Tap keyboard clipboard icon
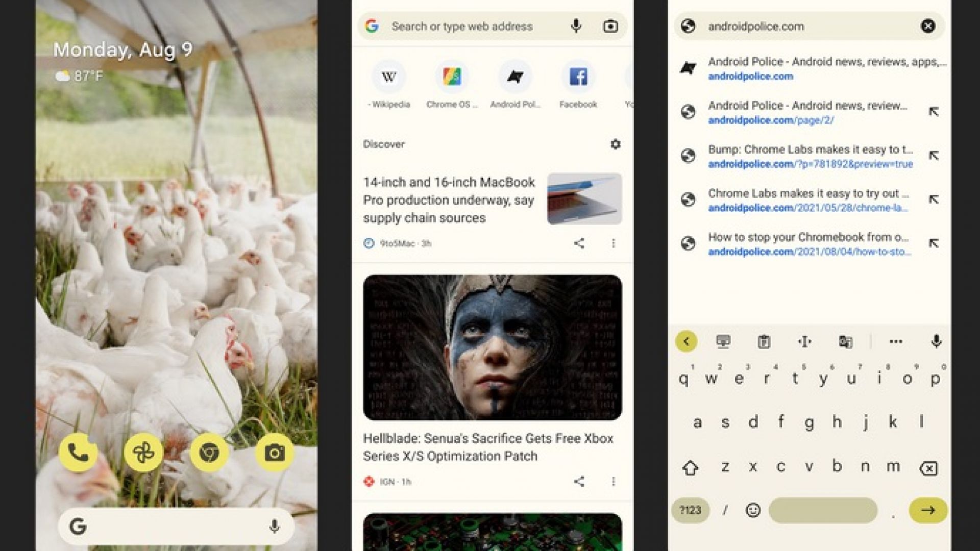This screenshot has height=551, width=980. [x=764, y=341]
